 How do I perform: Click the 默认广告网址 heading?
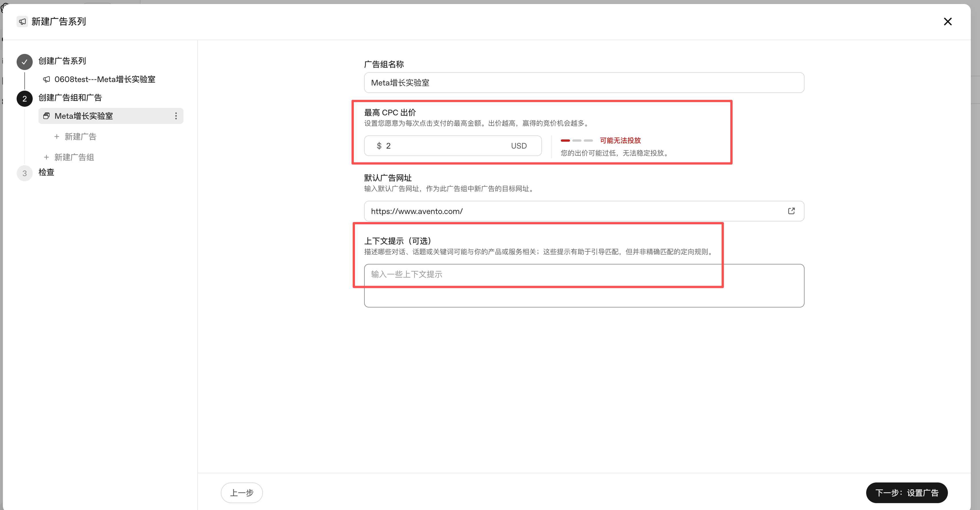388,178
